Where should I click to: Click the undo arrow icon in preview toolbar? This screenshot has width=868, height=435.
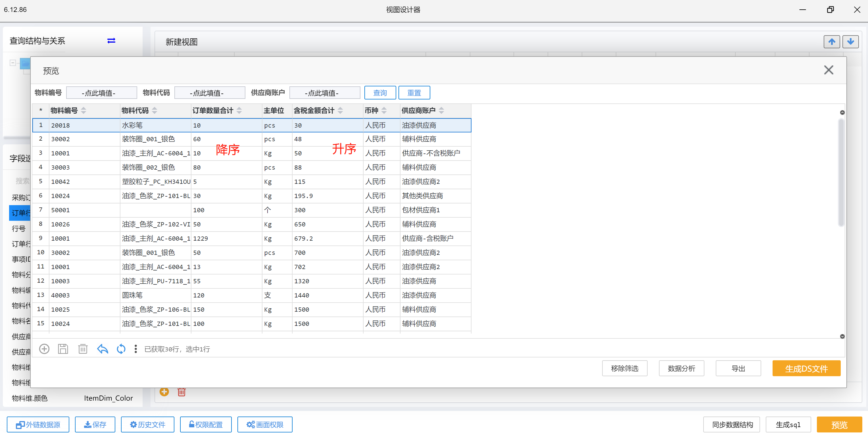click(x=103, y=349)
